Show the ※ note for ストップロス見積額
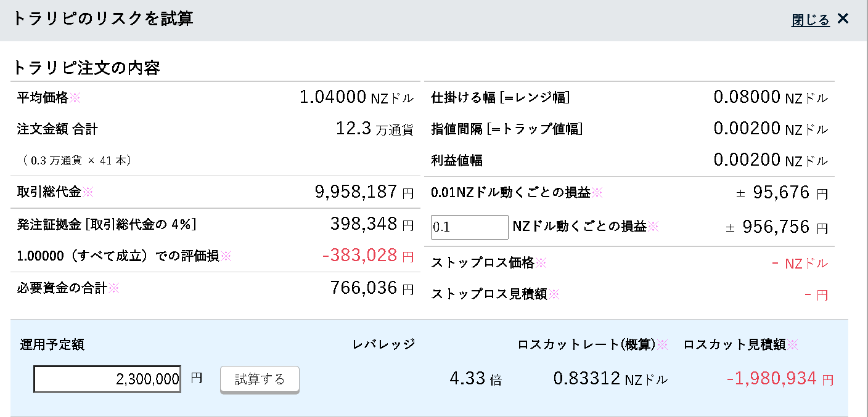 point(554,294)
